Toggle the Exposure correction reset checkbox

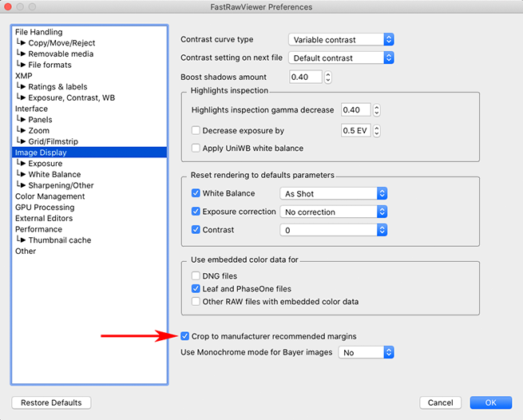tap(196, 212)
